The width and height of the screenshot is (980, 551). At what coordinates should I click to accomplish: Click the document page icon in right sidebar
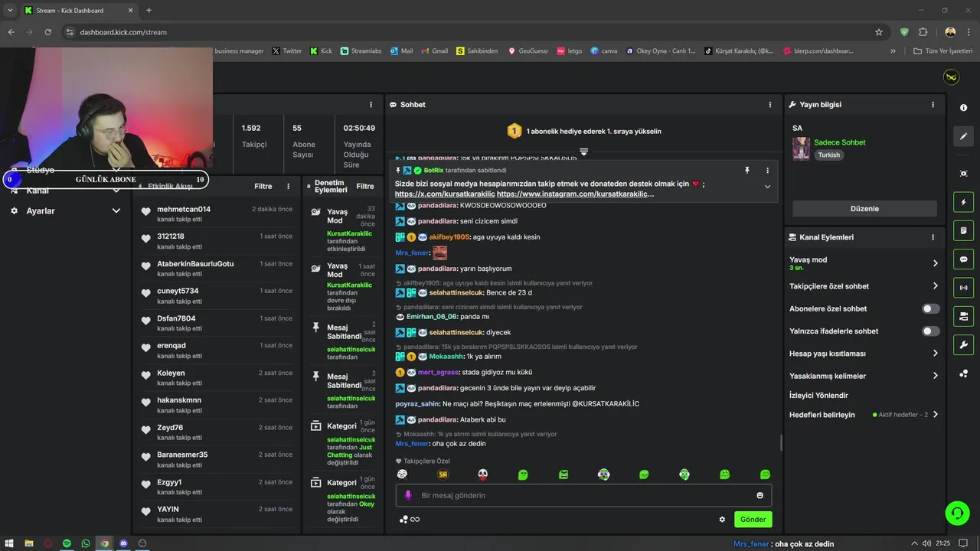[963, 230]
